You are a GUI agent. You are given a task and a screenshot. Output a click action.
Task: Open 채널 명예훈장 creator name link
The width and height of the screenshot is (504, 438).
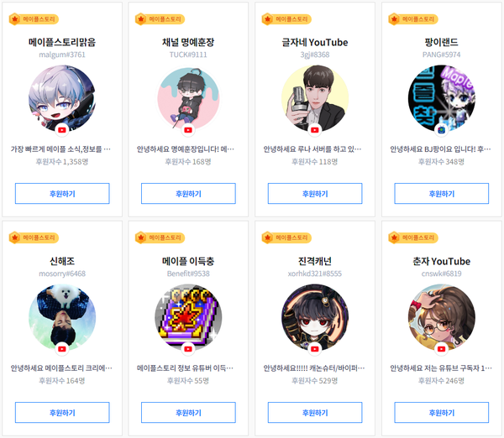tap(188, 43)
